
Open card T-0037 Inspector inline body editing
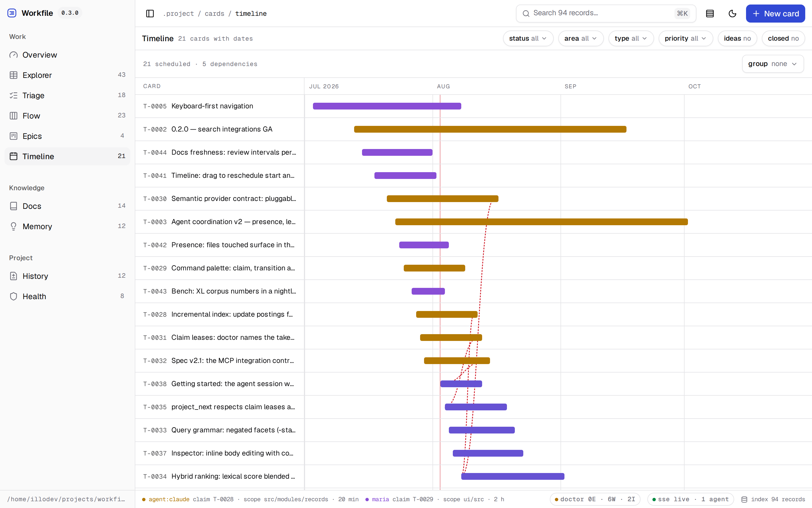pos(220,453)
